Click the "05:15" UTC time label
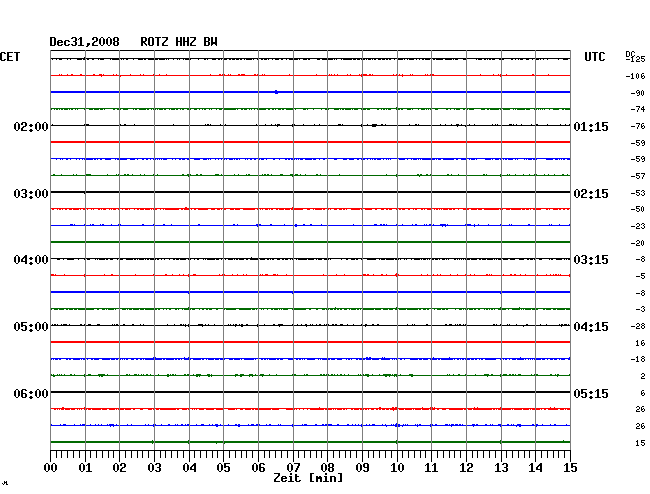 coord(591,393)
